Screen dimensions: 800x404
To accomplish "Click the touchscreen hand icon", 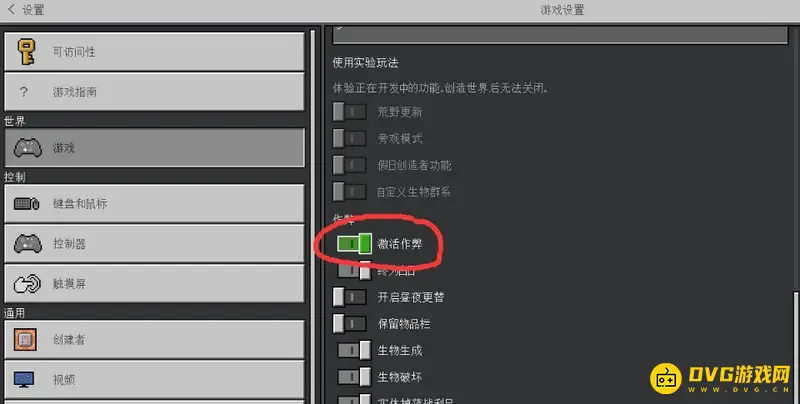I will pyautogui.click(x=27, y=284).
